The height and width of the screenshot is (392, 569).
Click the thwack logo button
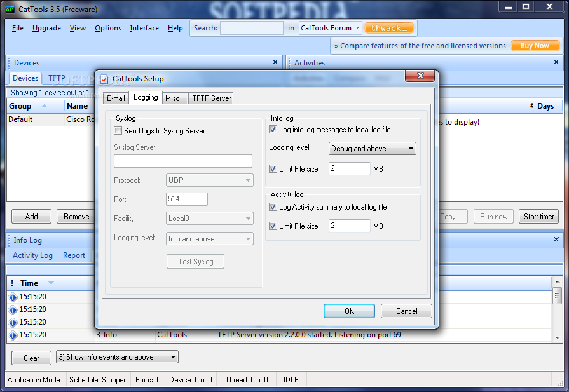389,28
